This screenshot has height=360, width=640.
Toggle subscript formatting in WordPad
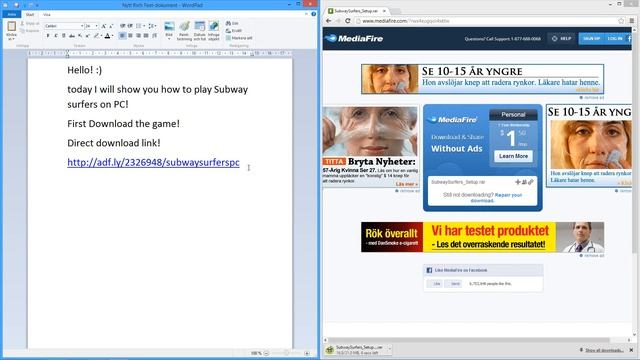pos(80,36)
